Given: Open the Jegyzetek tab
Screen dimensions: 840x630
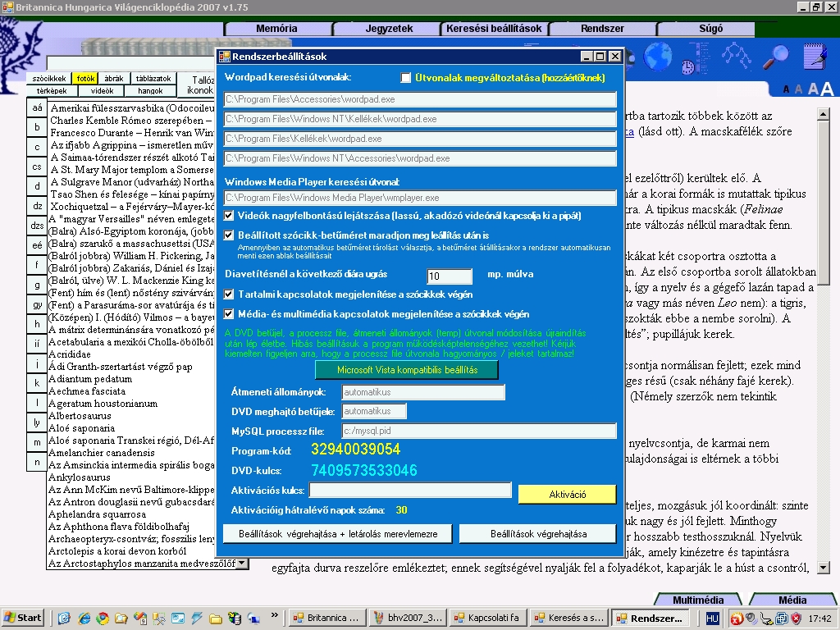Looking at the screenshot, I should pyautogui.click(x=389, y=29).
